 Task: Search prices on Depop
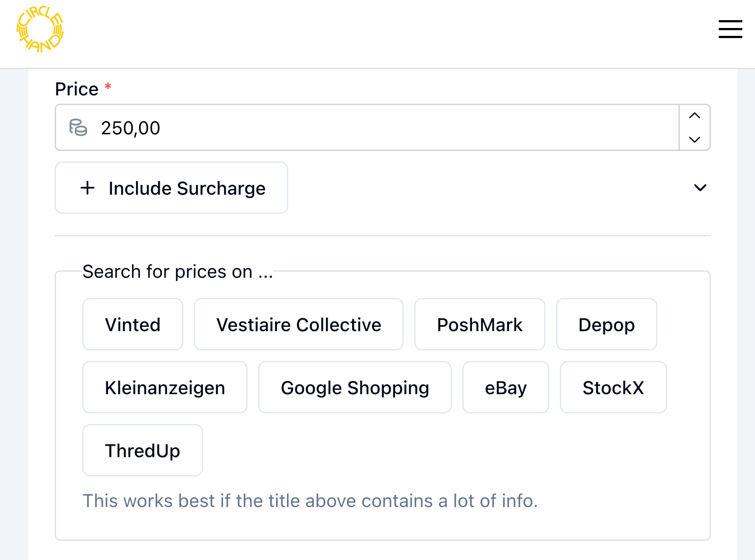(x=607, y=324)
